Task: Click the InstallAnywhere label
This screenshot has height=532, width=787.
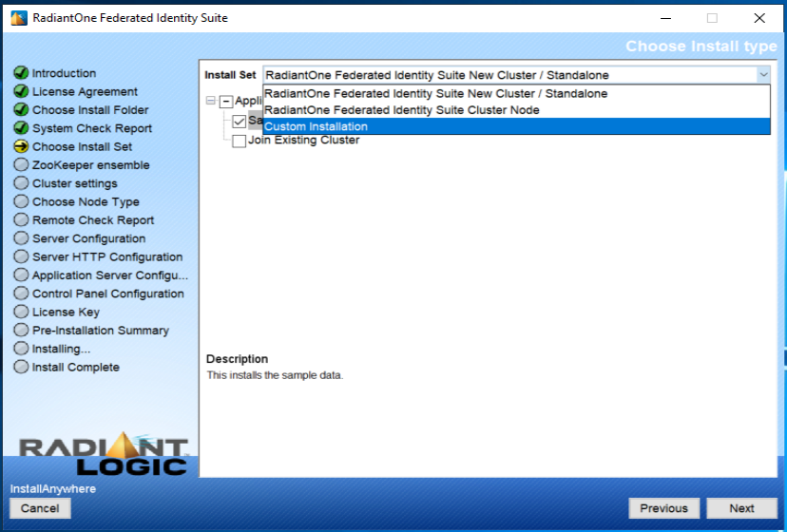Action: pos(53,489)
